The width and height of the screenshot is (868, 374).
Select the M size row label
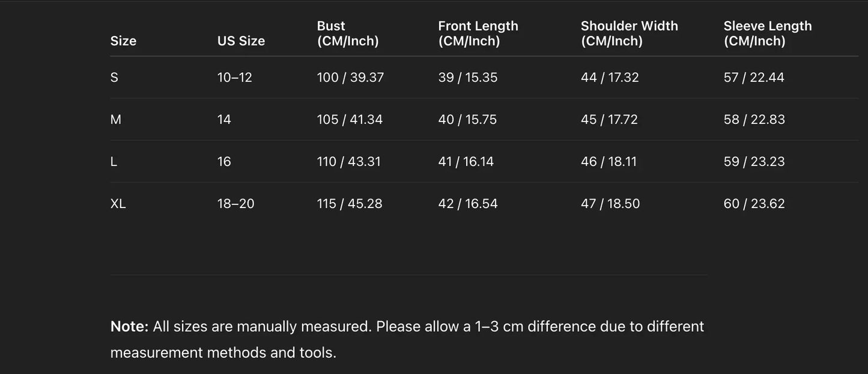point(116,120)
